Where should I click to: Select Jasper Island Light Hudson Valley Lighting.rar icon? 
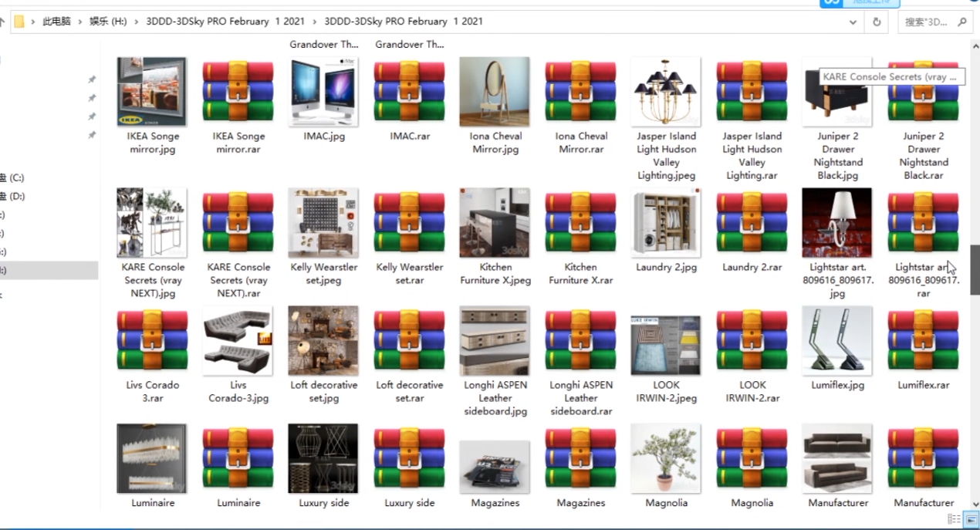pyautogui.click(x=752, y=92)
